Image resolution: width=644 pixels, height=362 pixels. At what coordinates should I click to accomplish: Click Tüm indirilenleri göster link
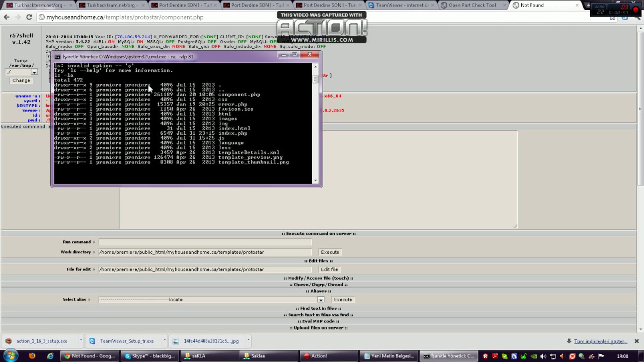click(x=601, y=341)
